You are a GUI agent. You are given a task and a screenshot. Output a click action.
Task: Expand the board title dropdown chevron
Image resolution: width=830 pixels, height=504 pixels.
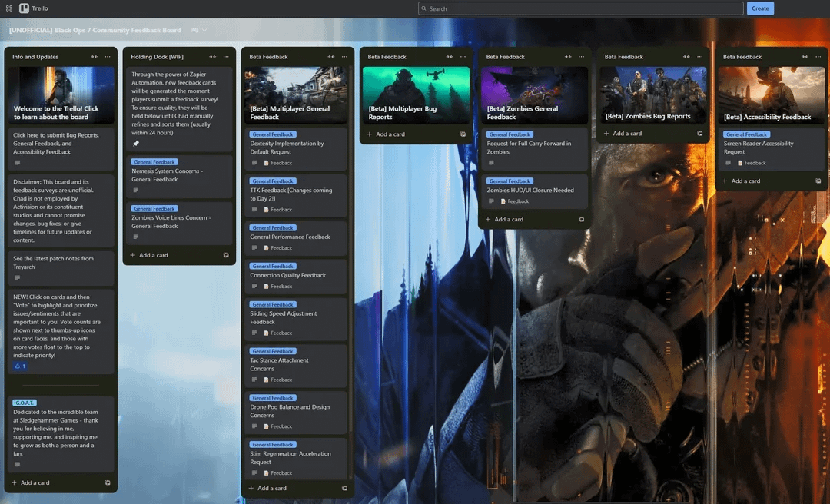(204, 30)
